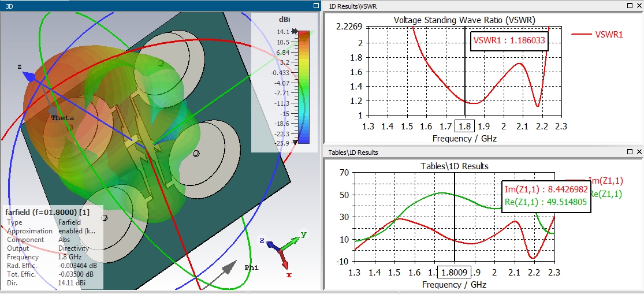Close the 1D Results\VSWR plot window
Viewport: 644px width, 294px height.
pos(639,6)
